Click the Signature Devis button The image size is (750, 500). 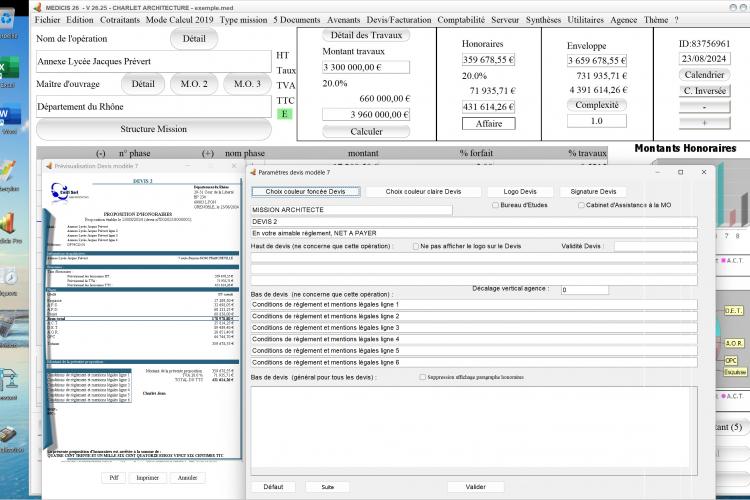593,192
